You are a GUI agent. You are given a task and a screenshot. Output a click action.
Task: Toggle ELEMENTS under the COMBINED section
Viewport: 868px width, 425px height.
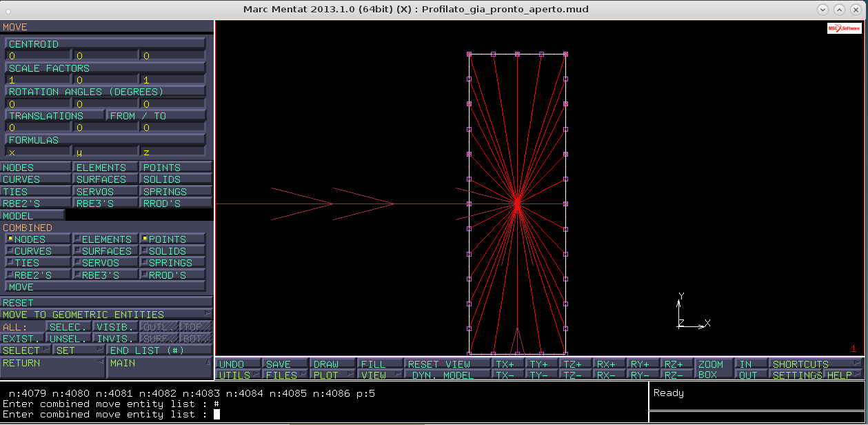(x=105, y=239)
